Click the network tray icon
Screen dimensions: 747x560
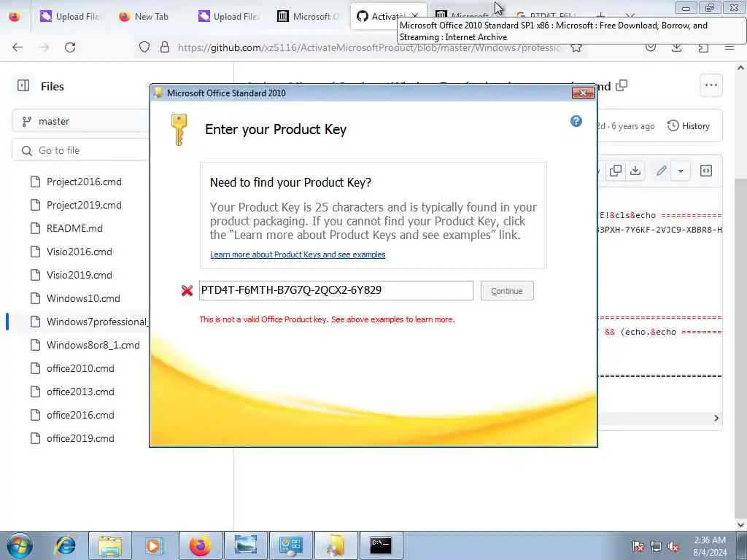coord(656,547)
